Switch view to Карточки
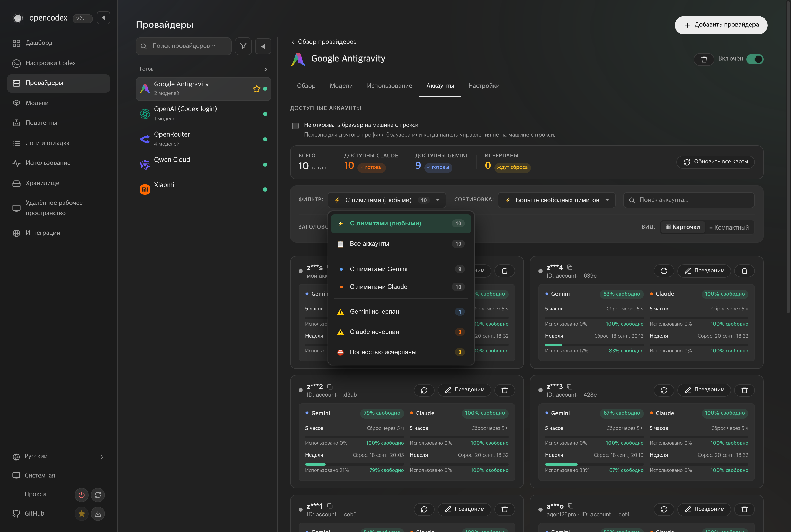The image size is (791, 532). pyautogui.click(x=683, y=227)
